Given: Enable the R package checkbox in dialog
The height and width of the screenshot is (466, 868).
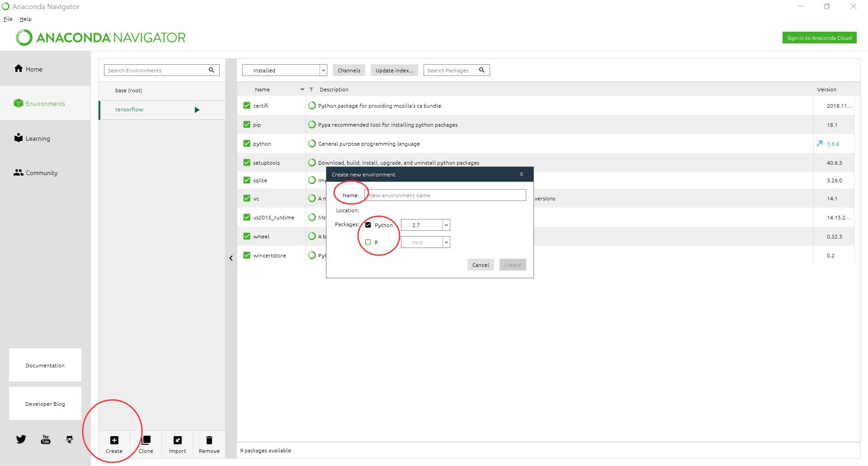Looking at the screenshot, I should click(x=368, y=242).
